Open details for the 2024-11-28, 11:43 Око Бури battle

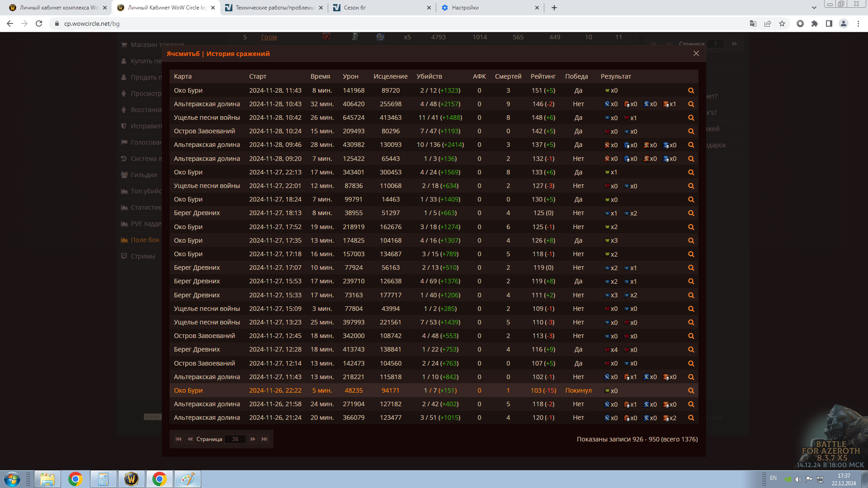(x=691, y=90)
